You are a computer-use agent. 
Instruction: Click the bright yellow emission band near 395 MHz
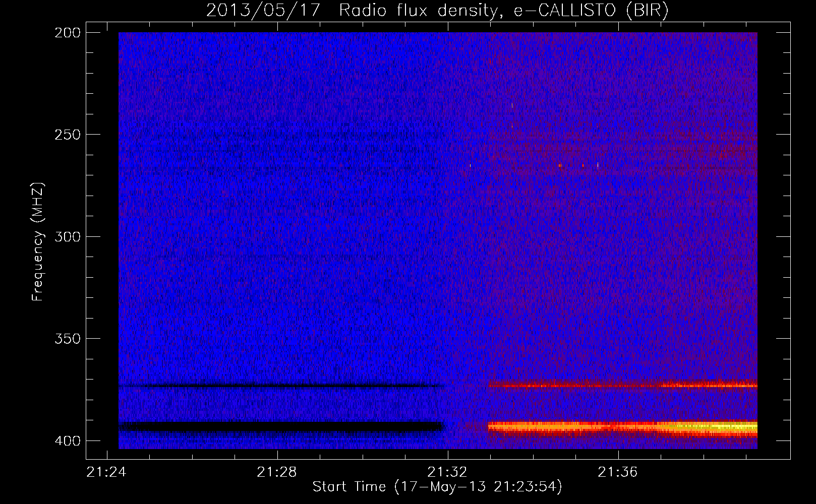(623, 427)
